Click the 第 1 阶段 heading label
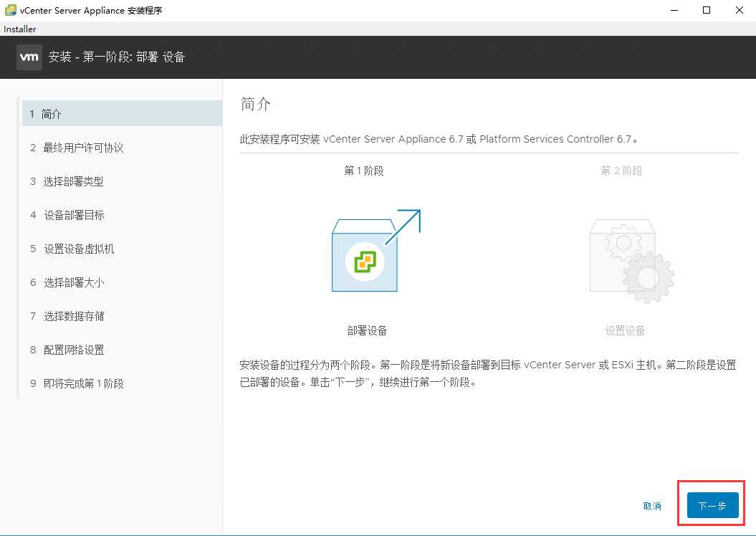The height and width of the screenshot is (536, 756). coord(368,171)
